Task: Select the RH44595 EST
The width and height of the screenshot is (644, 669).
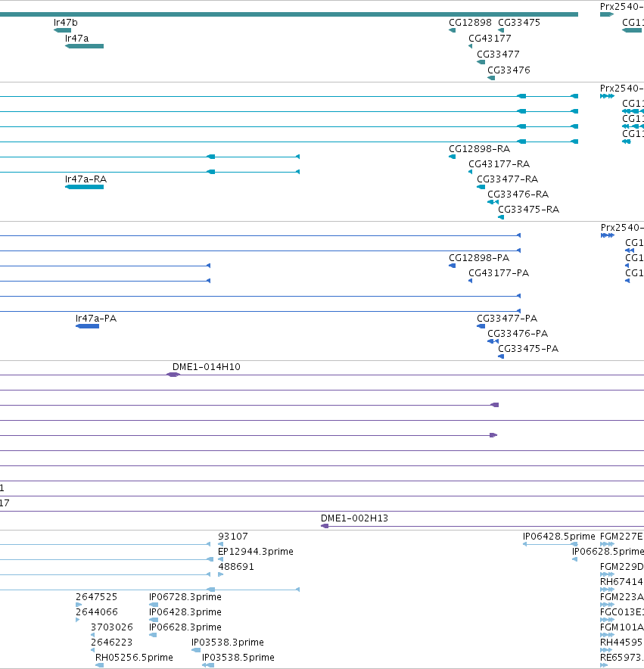Action: (x=606, y=650)
